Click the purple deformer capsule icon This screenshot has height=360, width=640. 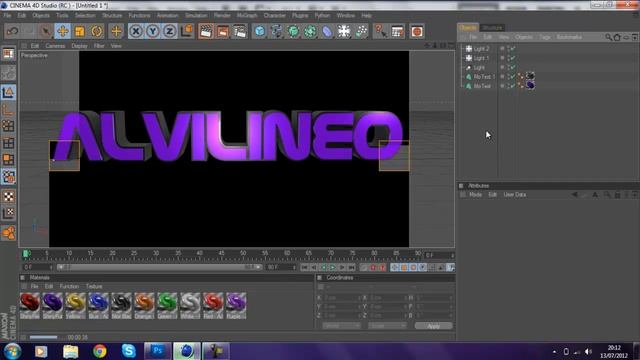[327, 31]
